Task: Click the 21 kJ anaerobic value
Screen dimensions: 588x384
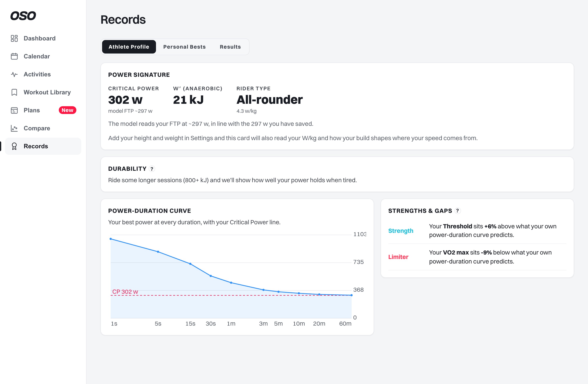Action: click(188, 100)
